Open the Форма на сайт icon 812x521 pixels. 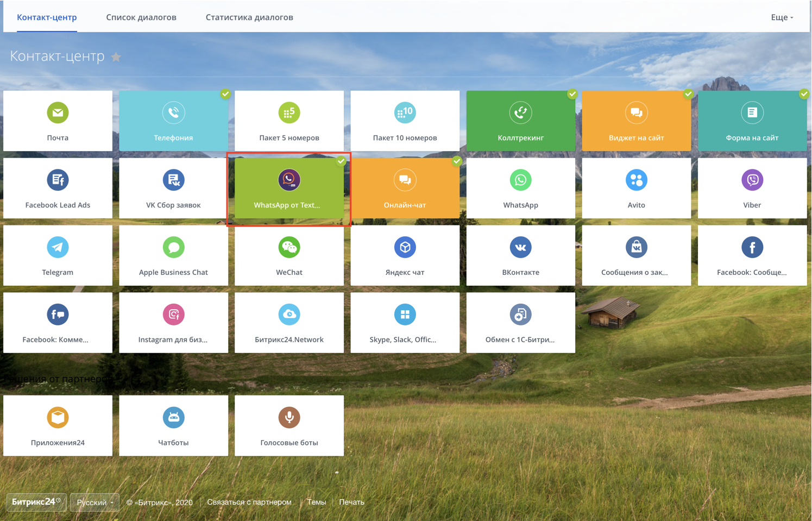pyautogui.click(x=752, y=112)
